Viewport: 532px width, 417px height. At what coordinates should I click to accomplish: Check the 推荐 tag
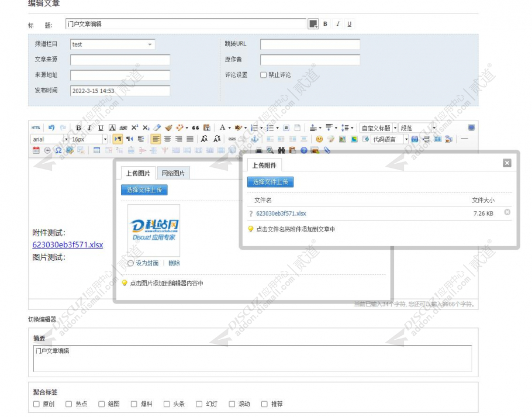tap(264, 404)
